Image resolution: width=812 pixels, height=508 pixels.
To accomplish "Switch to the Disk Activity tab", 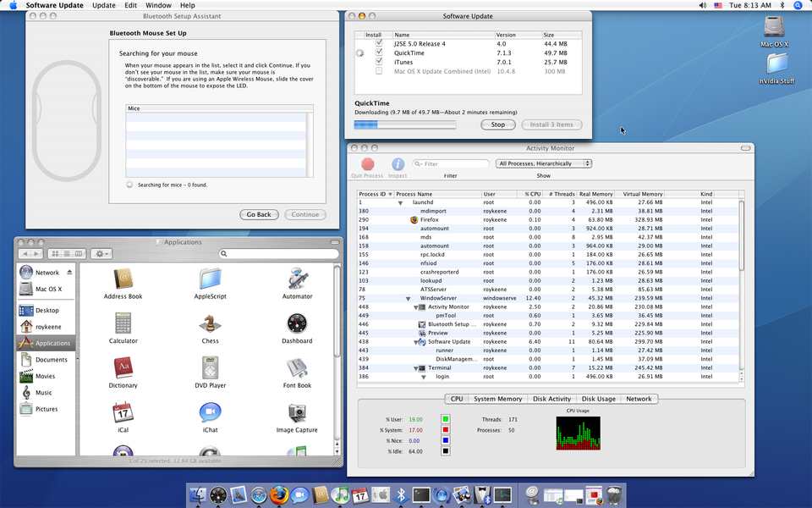I will pos(551,399).
